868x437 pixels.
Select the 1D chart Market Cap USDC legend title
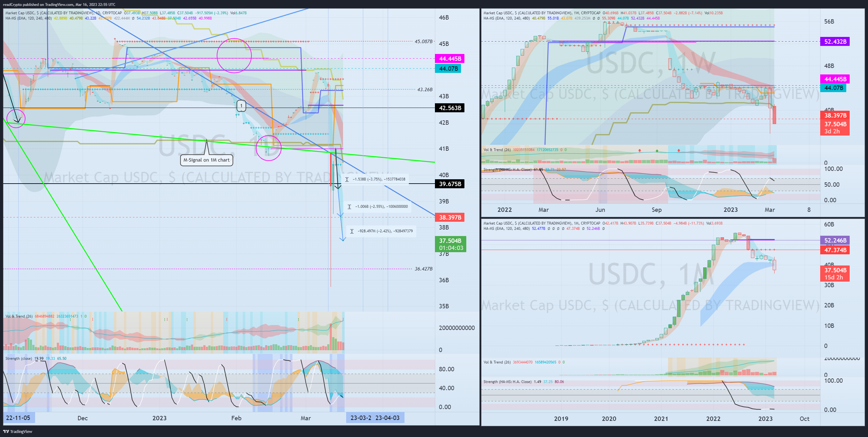click(50, 13)
